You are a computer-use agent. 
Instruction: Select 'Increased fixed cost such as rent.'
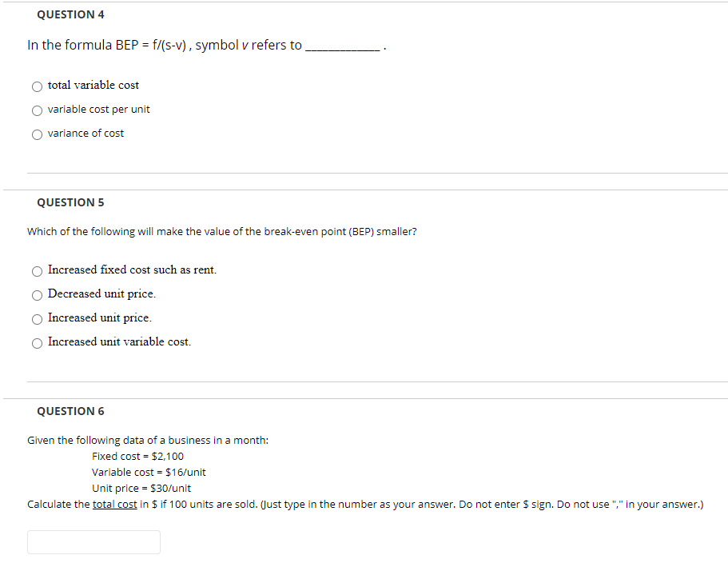[x=37, y=271]
